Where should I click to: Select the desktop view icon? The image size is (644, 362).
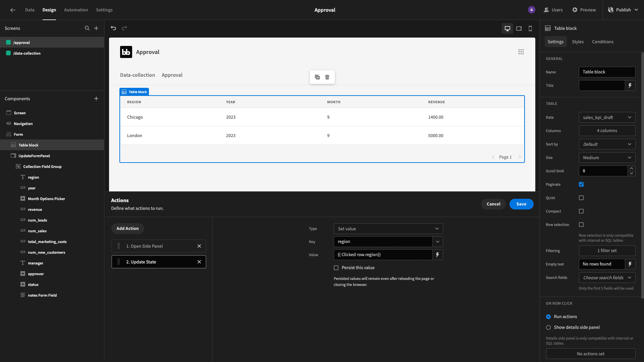(x=507, y=28)
